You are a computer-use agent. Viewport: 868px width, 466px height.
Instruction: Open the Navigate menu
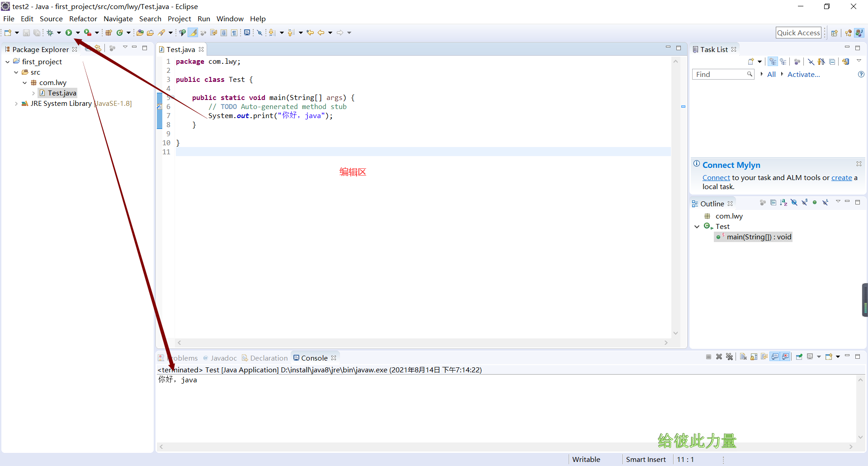point(118,19)
